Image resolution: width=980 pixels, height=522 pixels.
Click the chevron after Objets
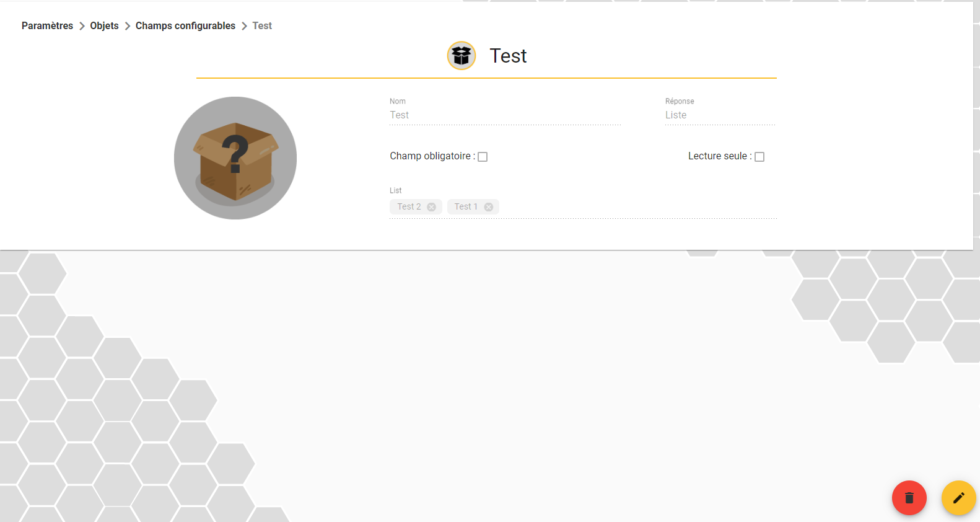[128, 26]
